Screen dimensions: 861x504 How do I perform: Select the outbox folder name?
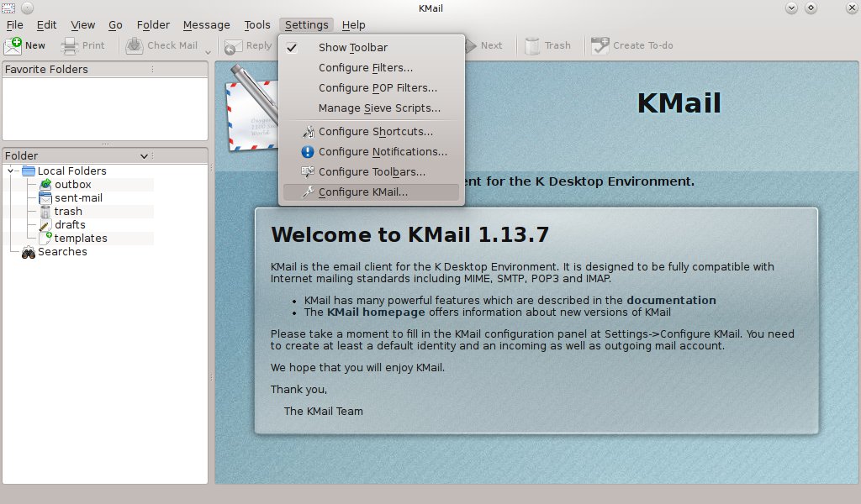[73, 185]
